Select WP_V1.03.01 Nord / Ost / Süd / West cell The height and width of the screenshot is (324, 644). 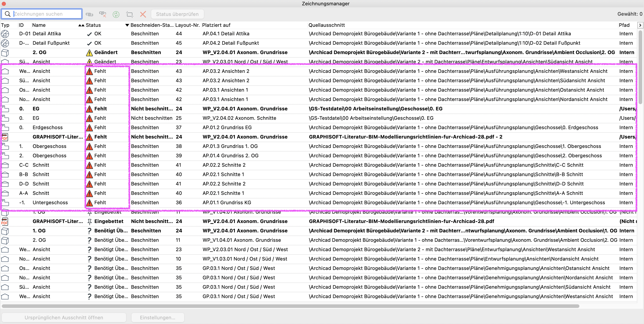point(245,259)
